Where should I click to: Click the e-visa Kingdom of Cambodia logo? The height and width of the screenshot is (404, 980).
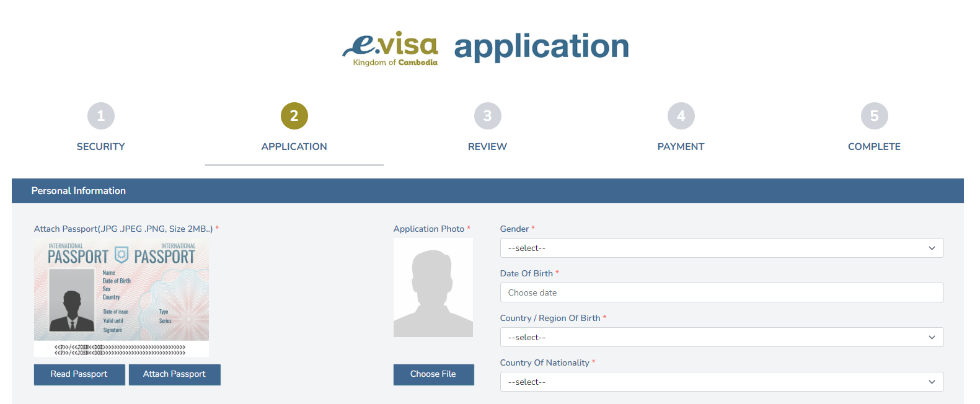tap(391, 48)
